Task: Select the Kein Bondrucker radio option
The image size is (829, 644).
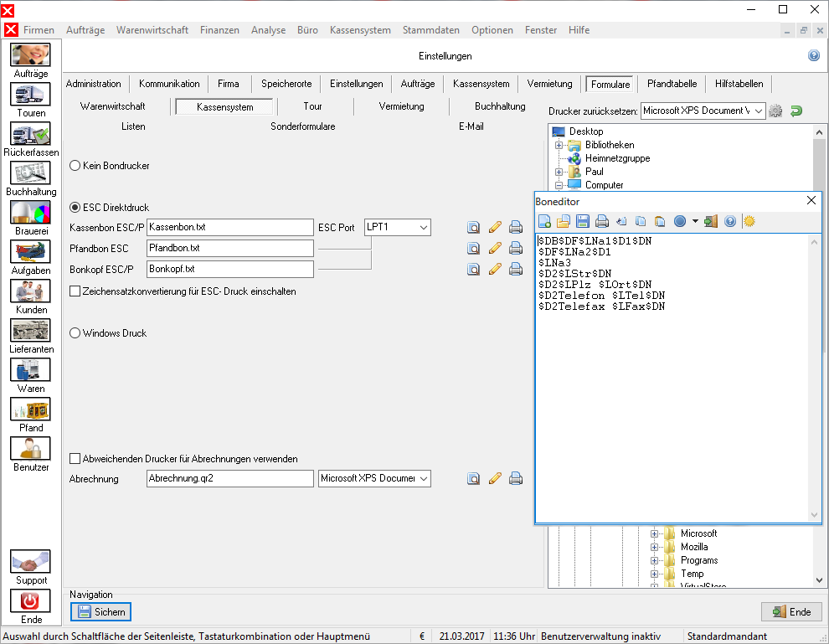Action: pos(75,166)
